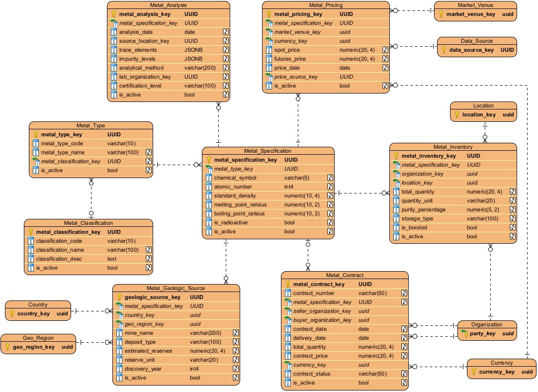Select the Market_Venue entity title
The width and height of the screenshot is (538, 392).
(x=475, y=5)
